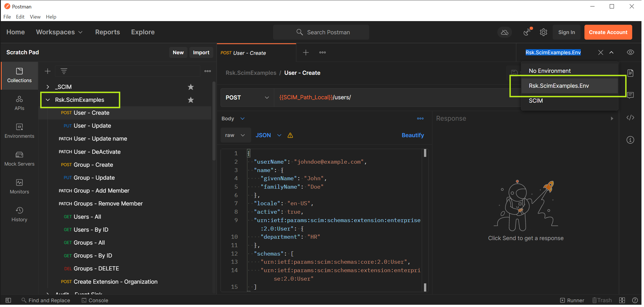This screenshot has width=644, height=307.
Task: Open Reports in the header
Action: click(x=108, y=32)
